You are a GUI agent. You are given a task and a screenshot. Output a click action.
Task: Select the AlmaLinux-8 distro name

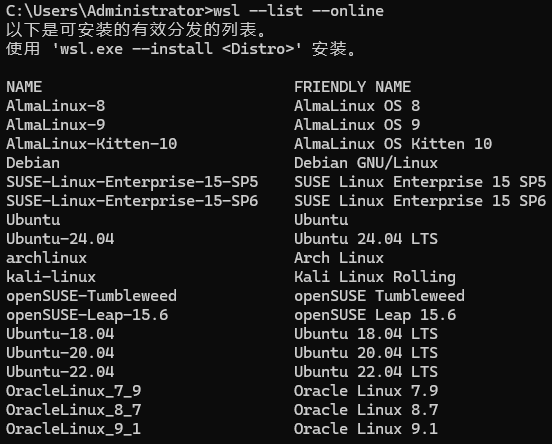56,106
